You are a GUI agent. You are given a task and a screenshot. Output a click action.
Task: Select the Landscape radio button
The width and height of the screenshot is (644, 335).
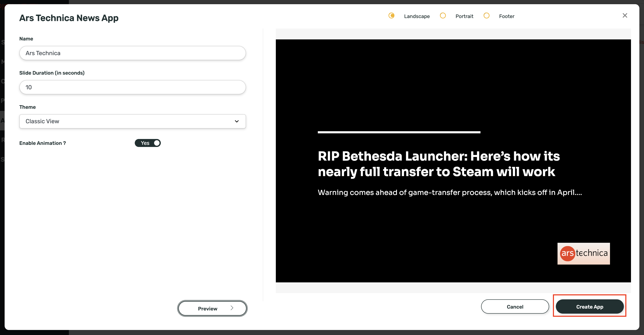point(391,16)
